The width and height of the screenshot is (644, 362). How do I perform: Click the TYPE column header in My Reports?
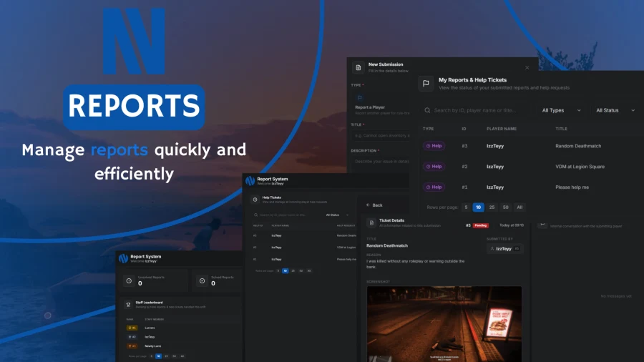[429, 129]
